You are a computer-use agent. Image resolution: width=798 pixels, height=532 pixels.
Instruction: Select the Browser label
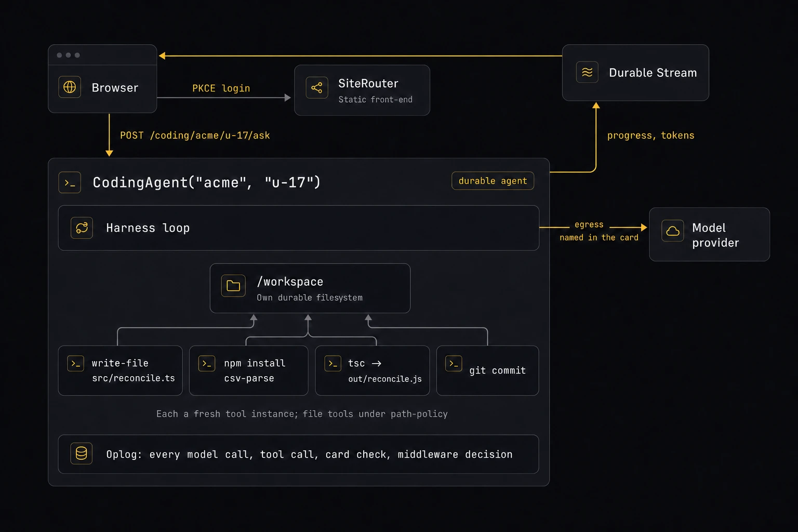115,88
